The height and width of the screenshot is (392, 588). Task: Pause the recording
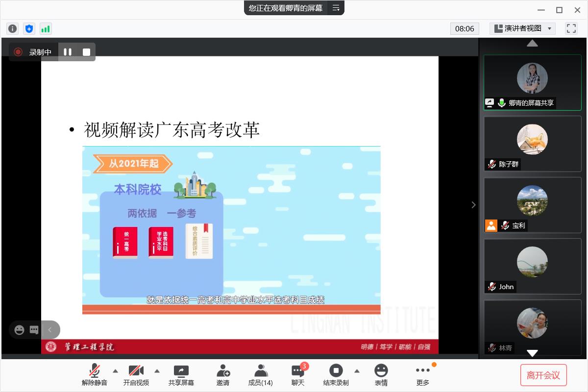68,52
